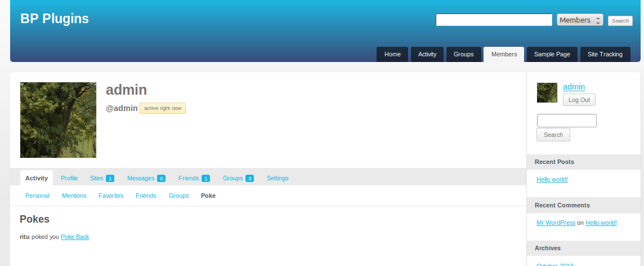Open Hello world! link under Recent Comments
This screenshot has width=644, height=266.
[601, 223]
